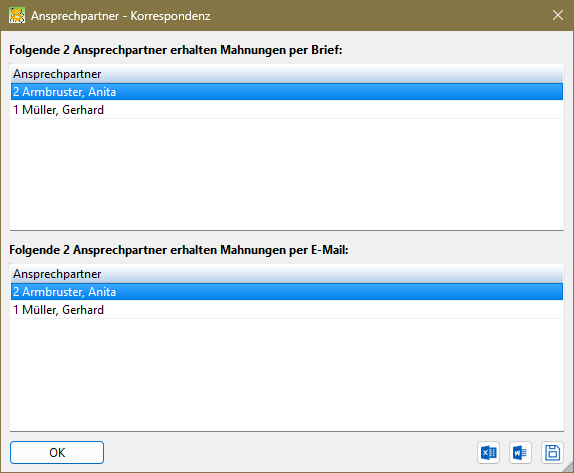Click the floppy disk save icon

[552, 452]
